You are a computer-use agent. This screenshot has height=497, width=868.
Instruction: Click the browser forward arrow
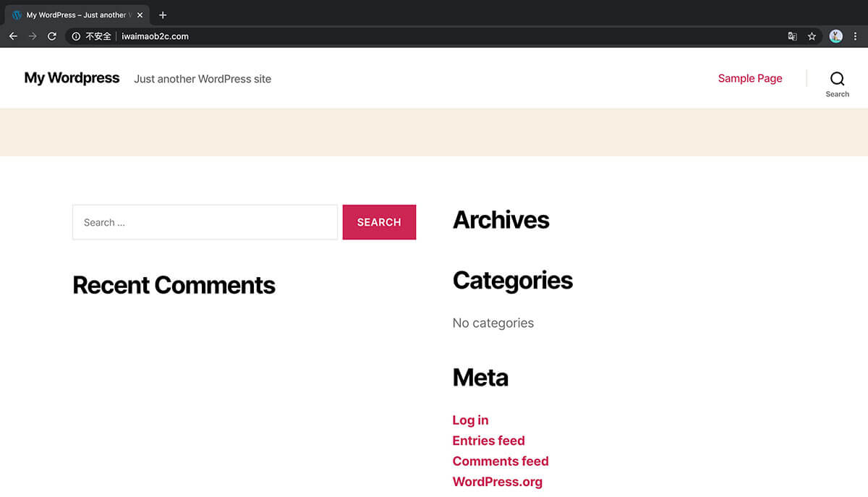pyautogui.click(x=33, y=36)
